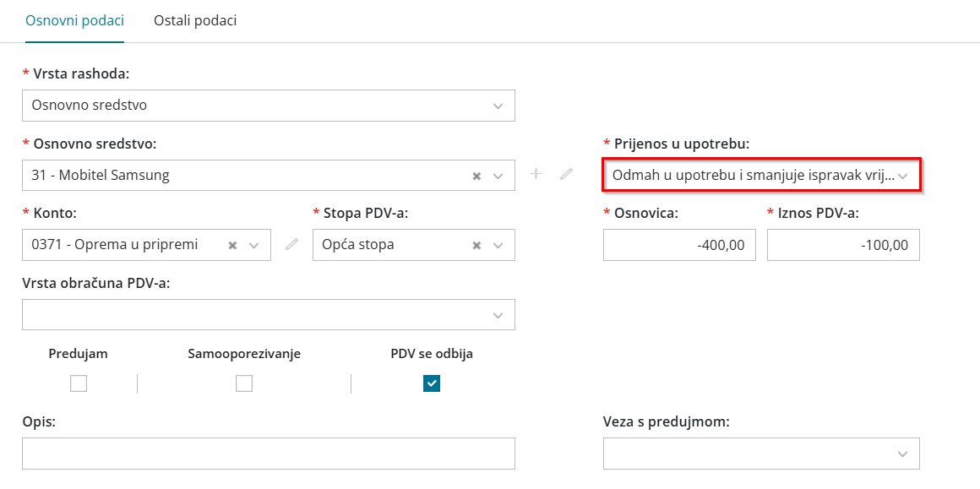Open the Prijenos u upotrebu dropdown
The image size is (980, 489).
pyautogui.click(x=903, y=176)
